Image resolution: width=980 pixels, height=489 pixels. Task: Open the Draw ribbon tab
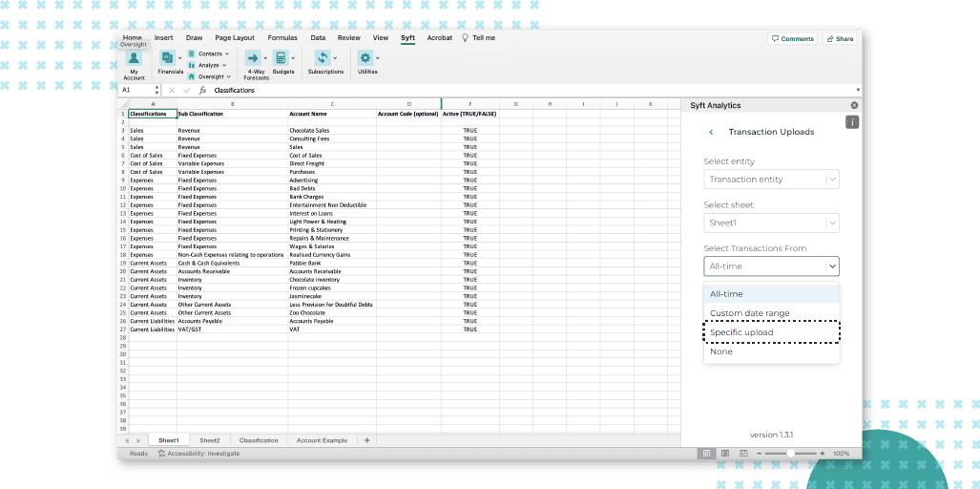[x=194, y=38]
